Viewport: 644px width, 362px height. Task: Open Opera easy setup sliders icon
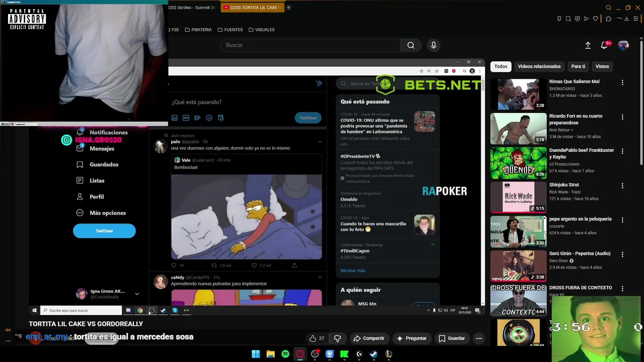pyautogui.click(x=635, y=19)
